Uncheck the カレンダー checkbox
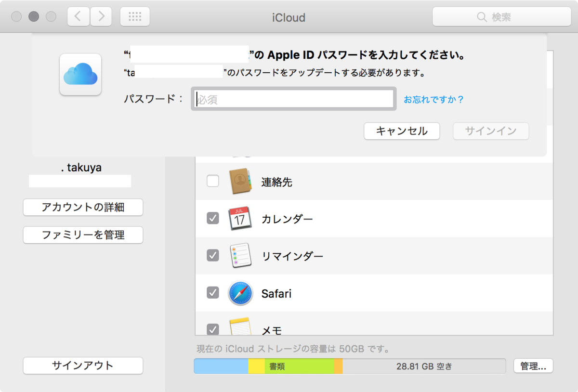578x392 pixels. coord(212,218)
